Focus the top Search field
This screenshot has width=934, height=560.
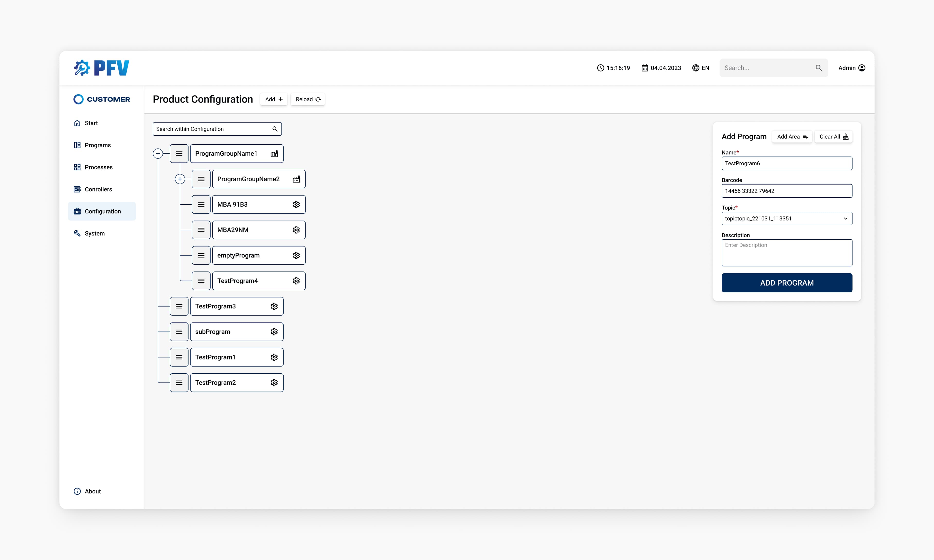[773, 68]
